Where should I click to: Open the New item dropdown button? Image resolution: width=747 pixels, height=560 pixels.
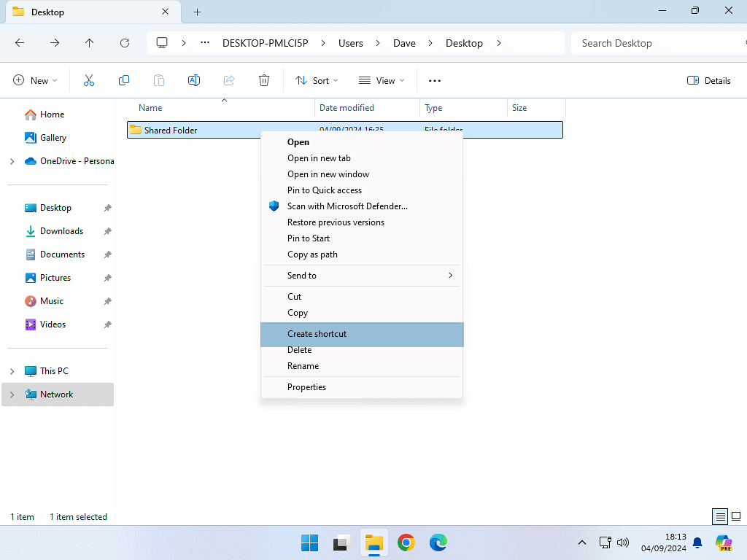click(35, 80)
